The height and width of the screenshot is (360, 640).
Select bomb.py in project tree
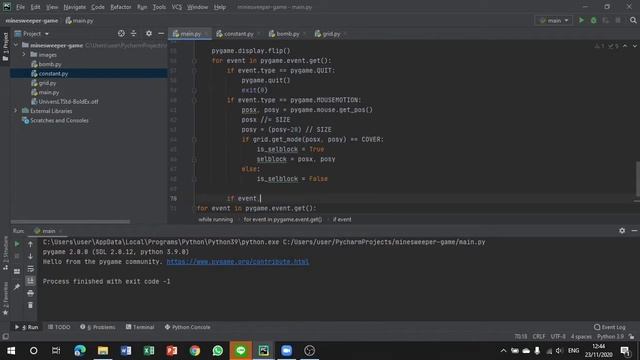coord(50,64)
